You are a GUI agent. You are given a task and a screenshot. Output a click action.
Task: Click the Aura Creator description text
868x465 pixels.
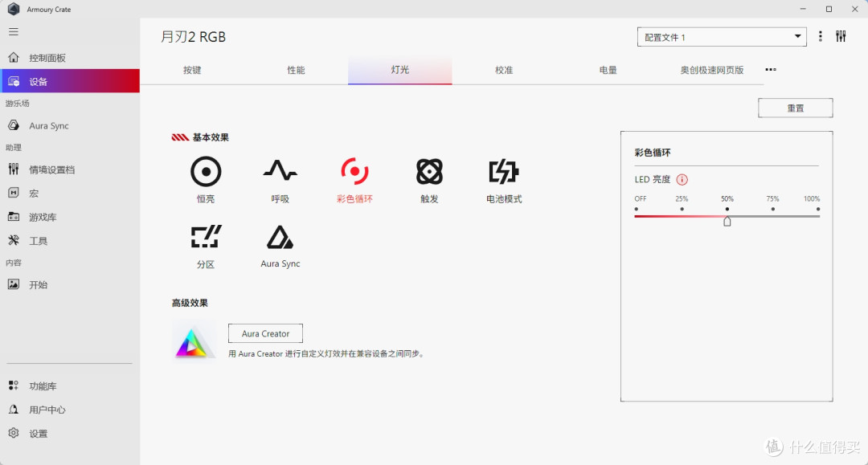pyautogui.click(x=327, y=354)
